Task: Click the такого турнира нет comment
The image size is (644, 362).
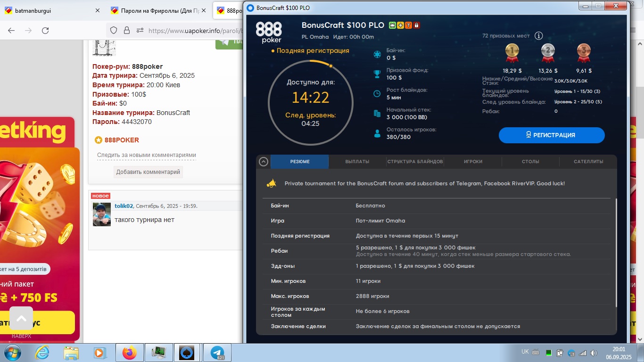Action: click(x=144, y=220)
